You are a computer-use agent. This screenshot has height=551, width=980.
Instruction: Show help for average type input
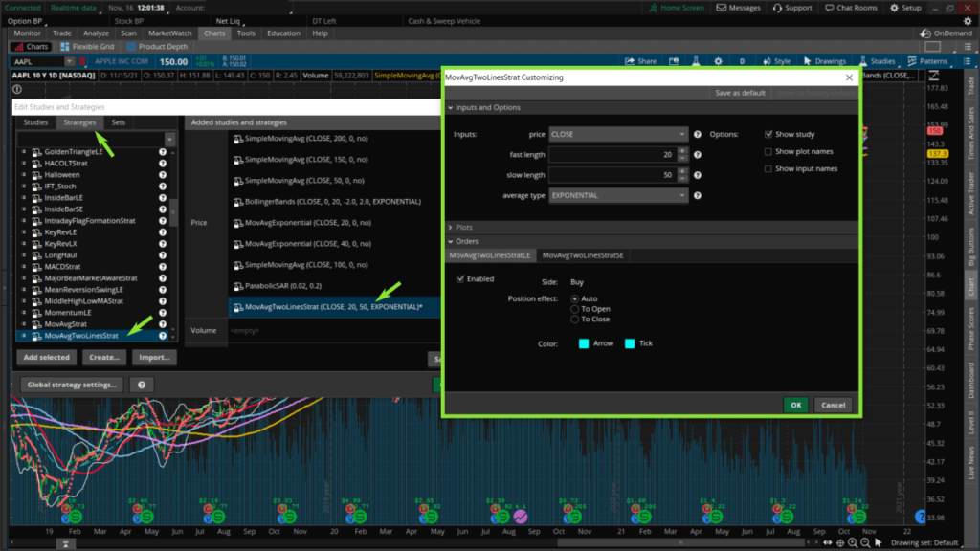[x=698, y=195]
